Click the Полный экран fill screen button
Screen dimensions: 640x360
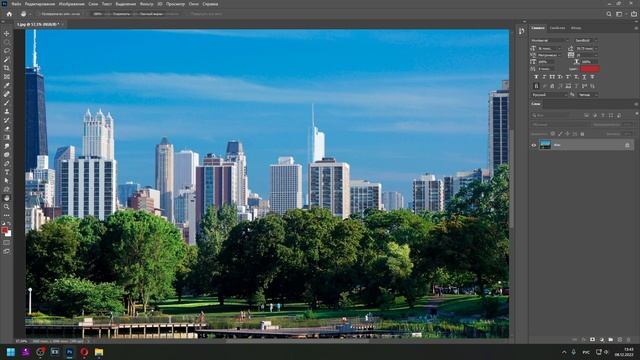point(151,14)
